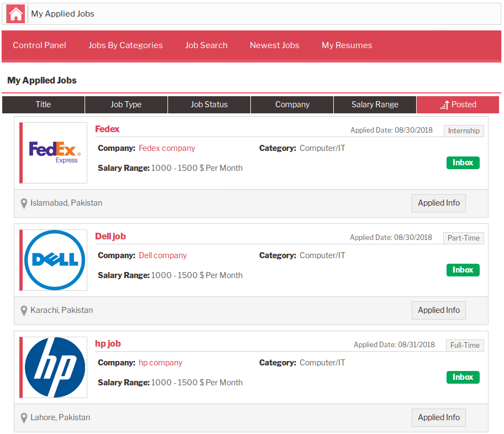504x434 pixels.
Task: Open the Dell company link
Action: (162, 255)
